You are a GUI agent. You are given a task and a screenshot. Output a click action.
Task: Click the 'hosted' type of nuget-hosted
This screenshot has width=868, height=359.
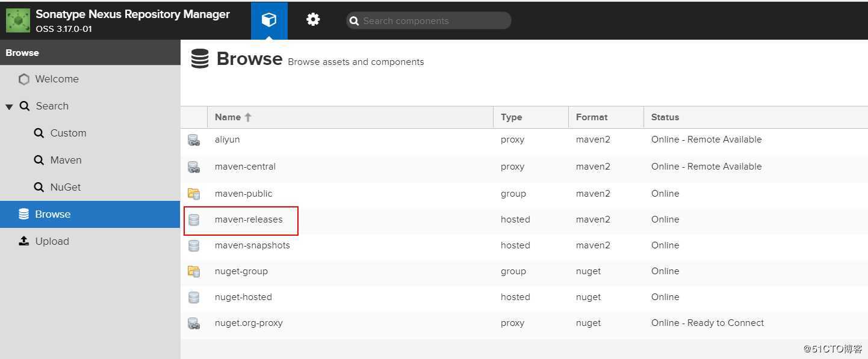[x=515, y=297]
